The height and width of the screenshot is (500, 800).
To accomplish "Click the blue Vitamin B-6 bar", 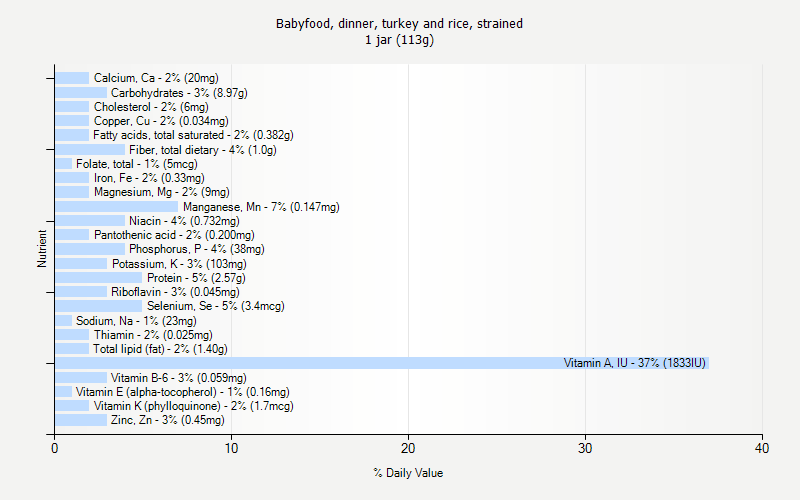I will (x=81, y=378).
